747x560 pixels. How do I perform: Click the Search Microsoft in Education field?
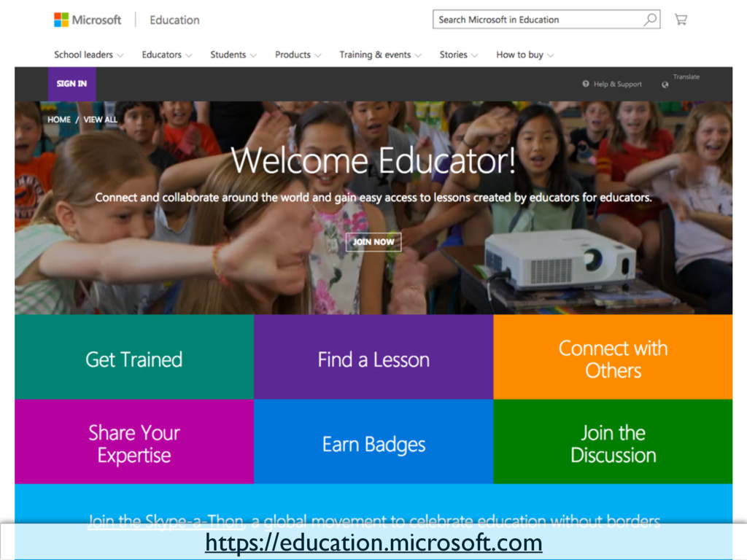[546, 20]
